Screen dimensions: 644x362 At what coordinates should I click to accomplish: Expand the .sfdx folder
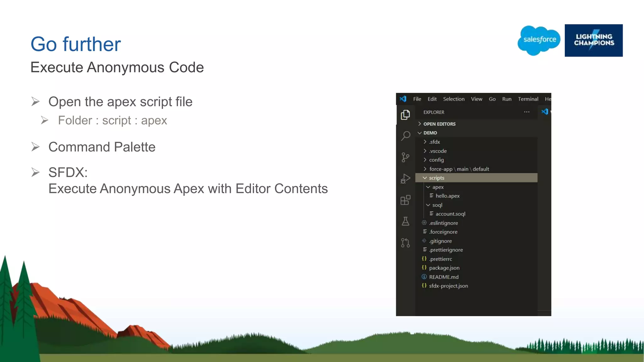476,142
